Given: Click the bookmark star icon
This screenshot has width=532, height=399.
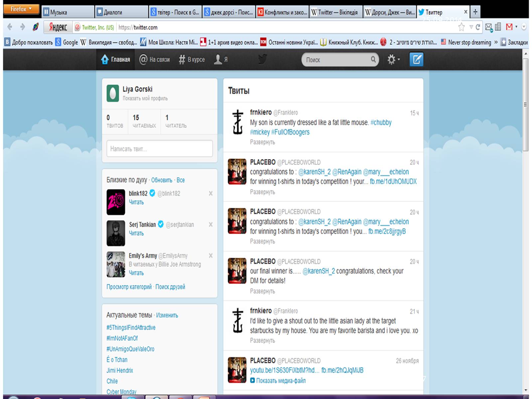Looking at the screenshot, I should point(462,27).
